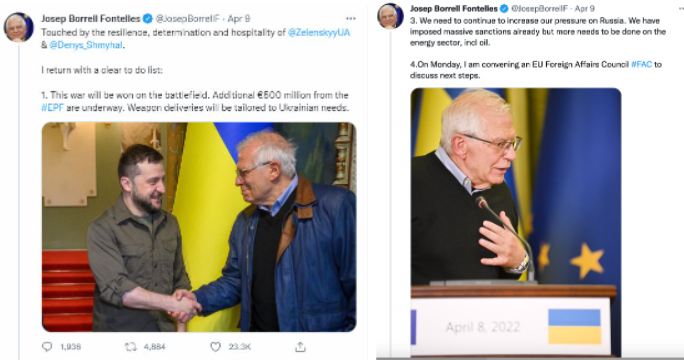Open the Apr 9 timestamp of right tweet
Image resolution: width=684 pixels, height=360 pixels.
[x=584, y=8]
